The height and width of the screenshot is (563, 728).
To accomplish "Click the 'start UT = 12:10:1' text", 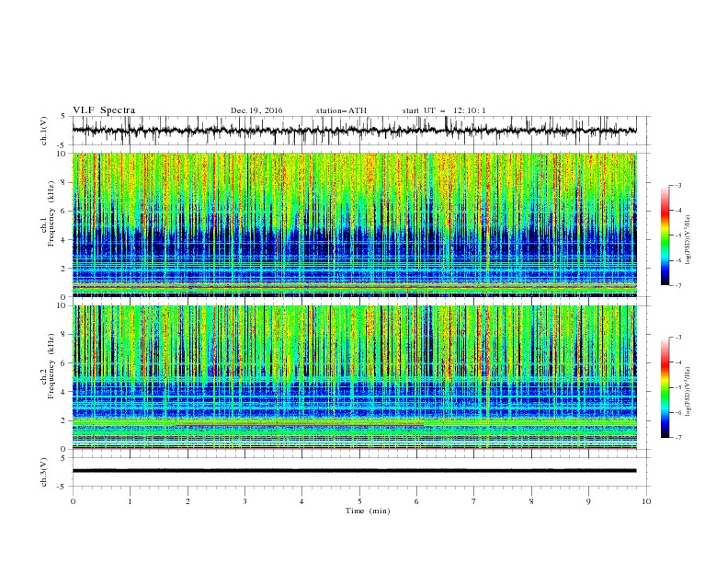I will 444,110.
